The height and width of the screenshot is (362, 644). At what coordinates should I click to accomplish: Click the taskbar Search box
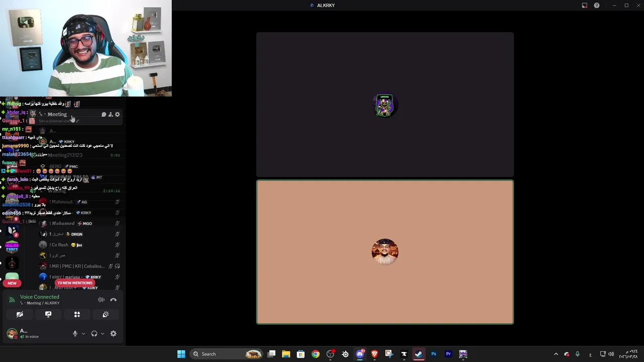click(227, 354)
